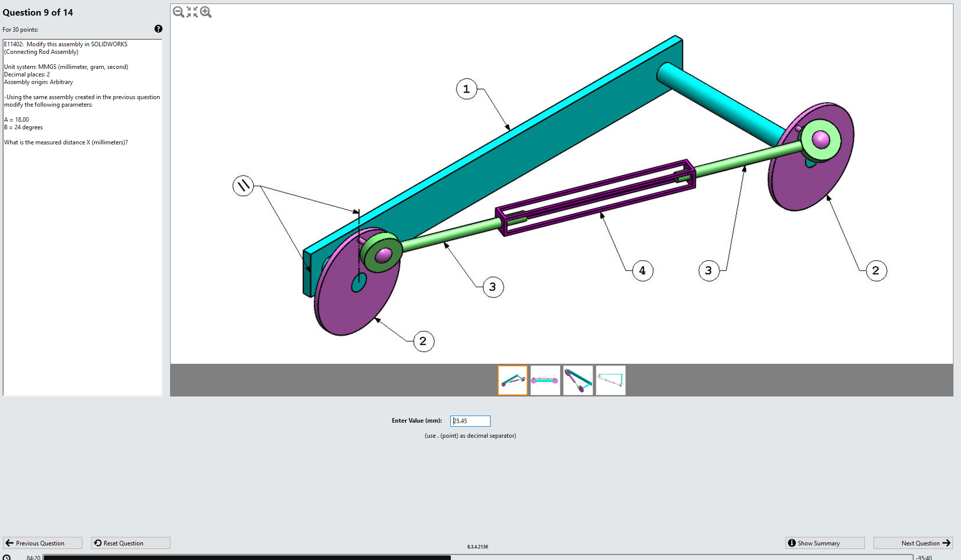Viewport: 961px width, 560px height.
Task: Click the right arrow on Next Question
Action: 946,543
